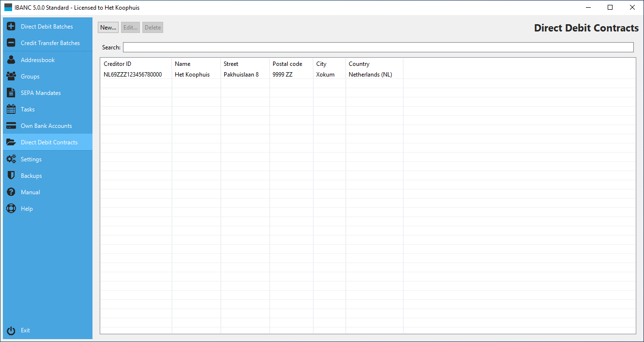Click the Credit Transfer Batches minus icon
The image size is (644, 342).
[x=11, y=43]
